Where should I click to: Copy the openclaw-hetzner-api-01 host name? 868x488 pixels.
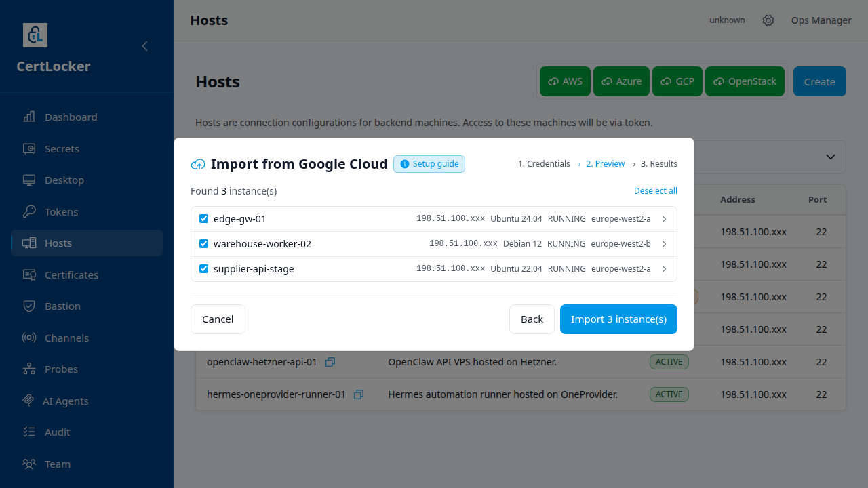[330, 362]
